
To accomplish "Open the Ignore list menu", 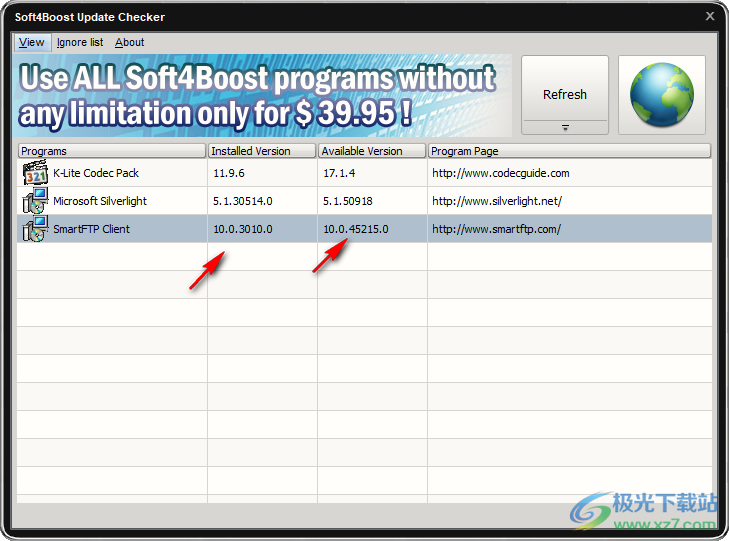I will tap(80, 42).
